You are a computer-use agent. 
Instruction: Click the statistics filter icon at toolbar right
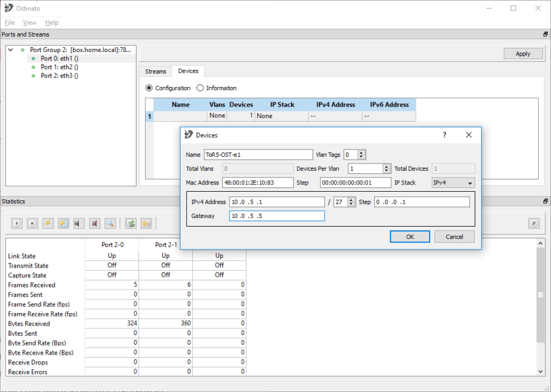point(534,223)
